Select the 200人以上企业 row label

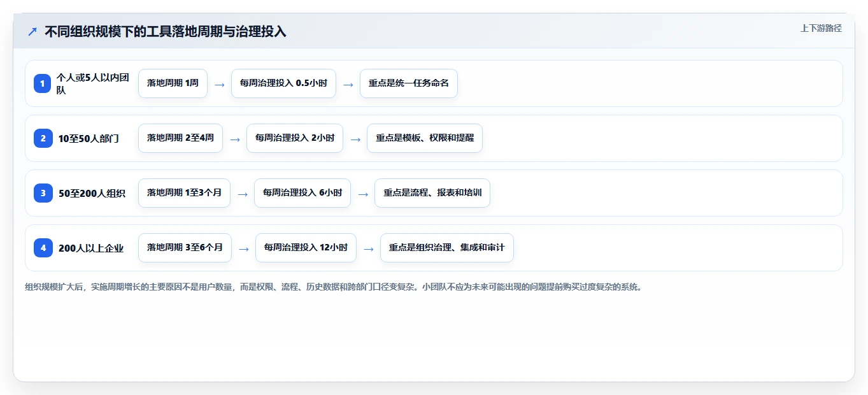[x=91, y=248]
